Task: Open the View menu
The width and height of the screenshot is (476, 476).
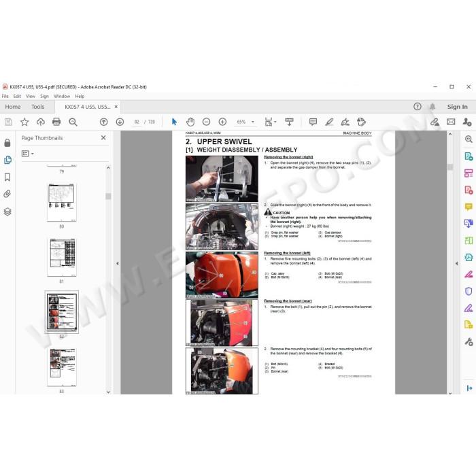Action: 31,97
